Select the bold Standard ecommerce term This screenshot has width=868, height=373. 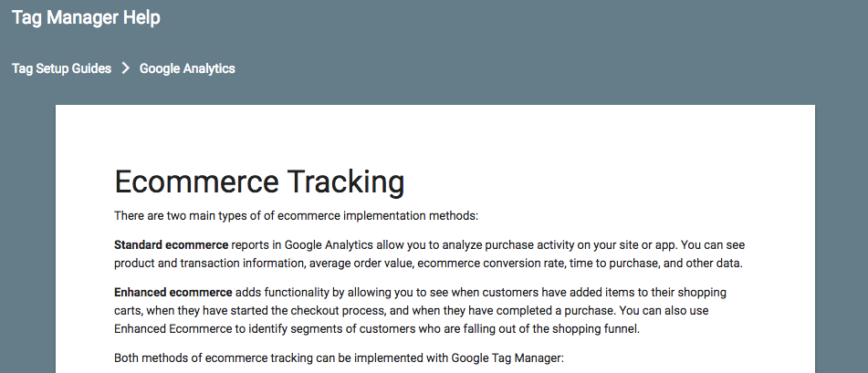click(171, 245)
